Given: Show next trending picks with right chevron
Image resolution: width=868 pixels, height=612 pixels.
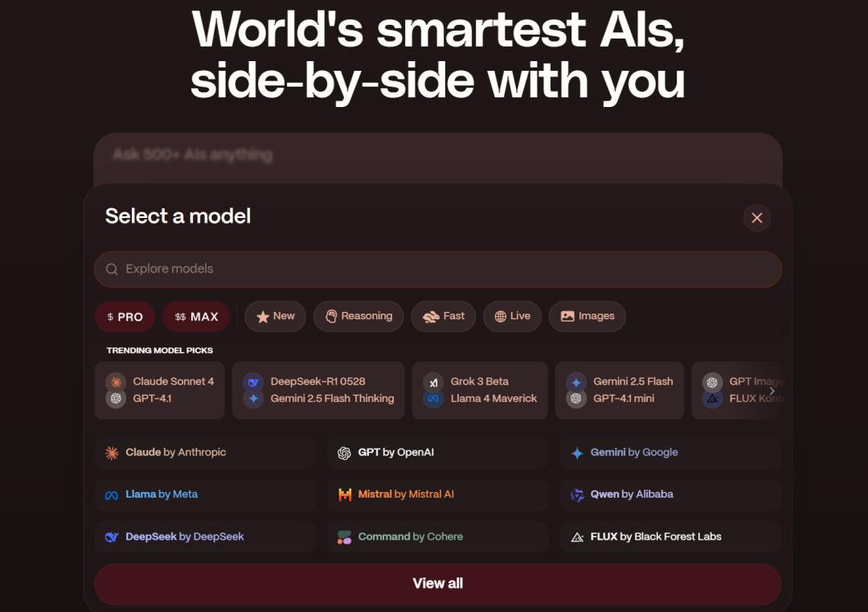Looking at the screenshot, I should (x=772, y=391).
